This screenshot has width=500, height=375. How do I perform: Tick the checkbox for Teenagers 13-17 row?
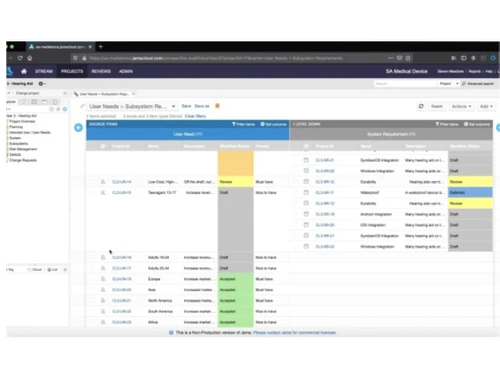pos(92,192)
